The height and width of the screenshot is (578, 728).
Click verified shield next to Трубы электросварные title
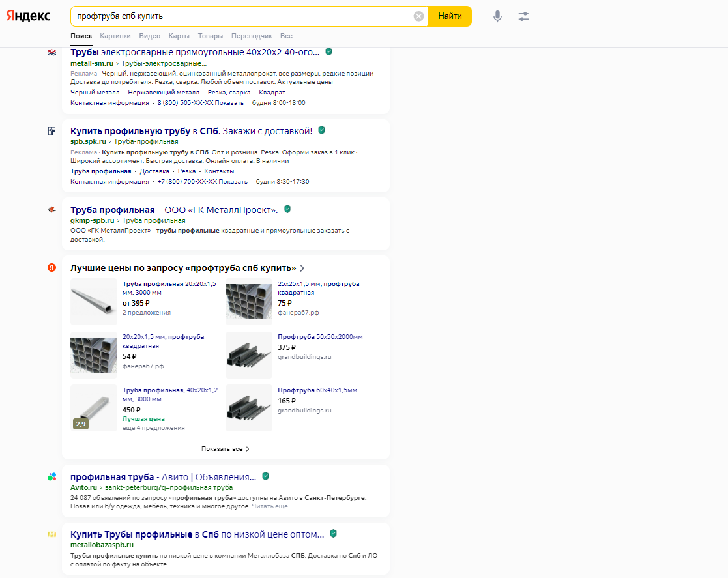click(328, 51)
